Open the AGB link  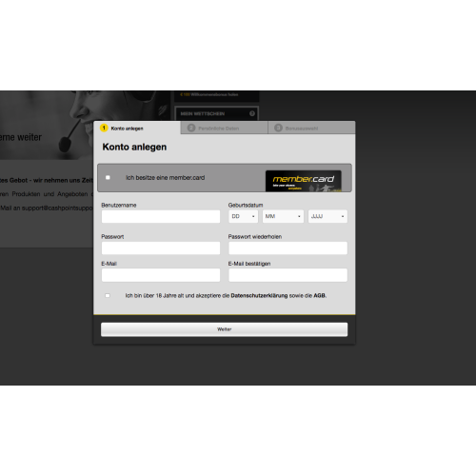tap(319, 295)
